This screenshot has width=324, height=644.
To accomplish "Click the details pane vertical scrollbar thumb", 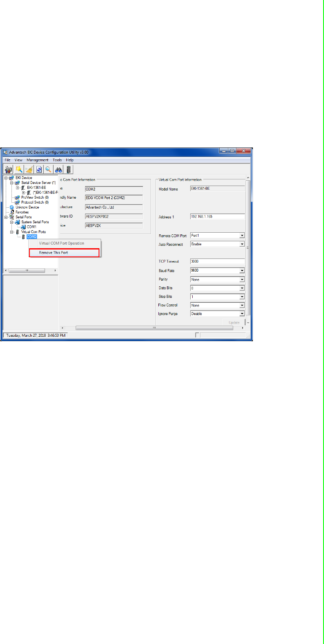I will pyautogui.click(x=248, y=249).
